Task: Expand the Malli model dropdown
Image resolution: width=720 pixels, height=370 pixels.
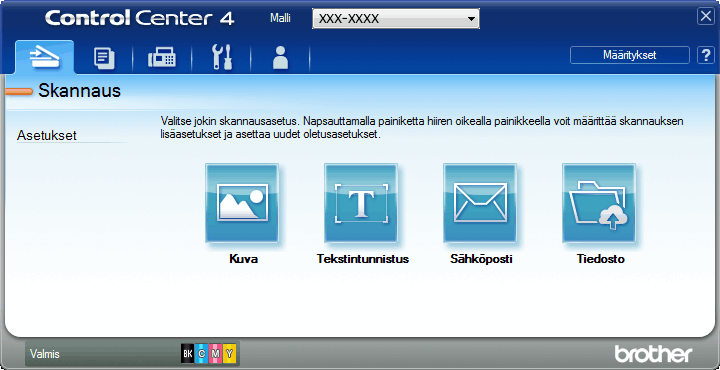Action: (471, 19)
